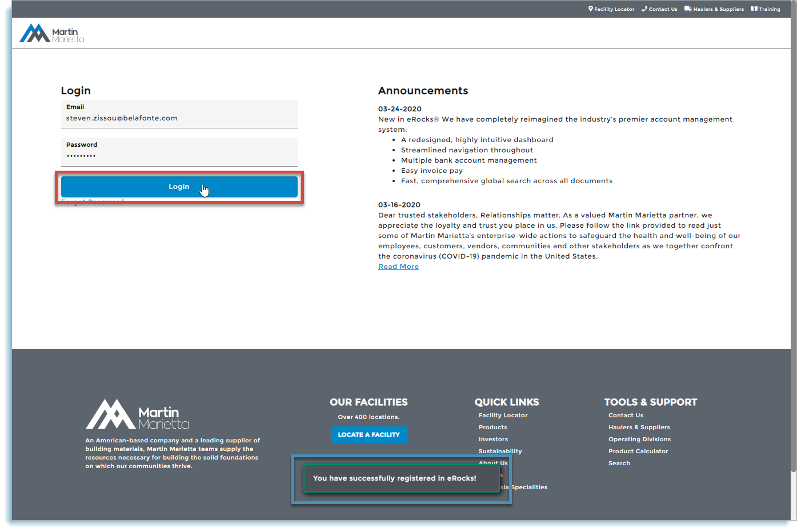Open Training in top bar
797x532 pixels.
(769, 9)
